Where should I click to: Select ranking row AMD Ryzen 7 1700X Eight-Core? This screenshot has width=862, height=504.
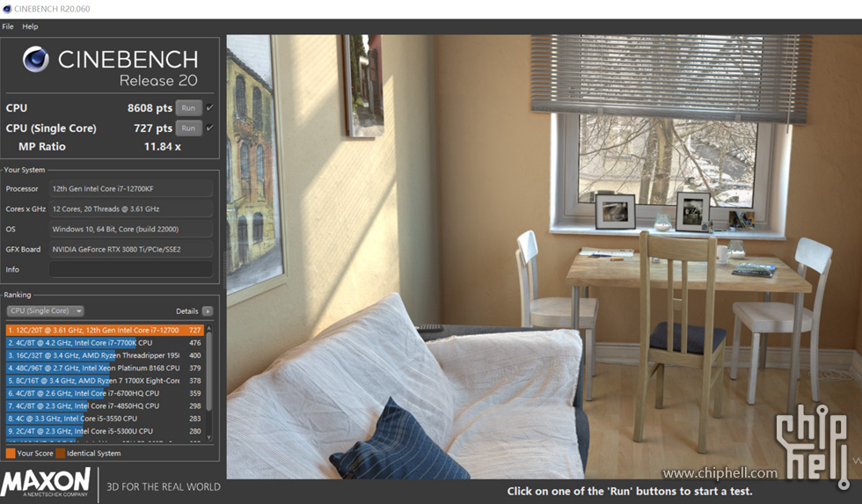105,380
